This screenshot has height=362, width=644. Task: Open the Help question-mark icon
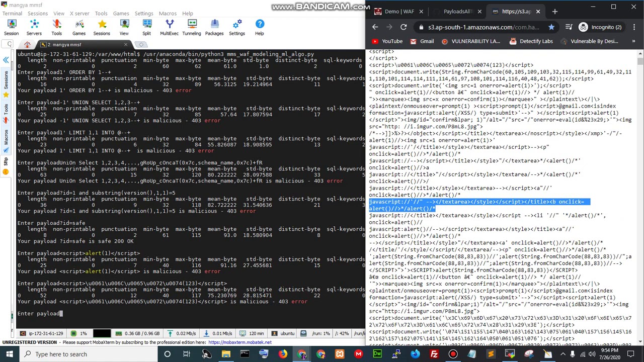pos(260,28)
